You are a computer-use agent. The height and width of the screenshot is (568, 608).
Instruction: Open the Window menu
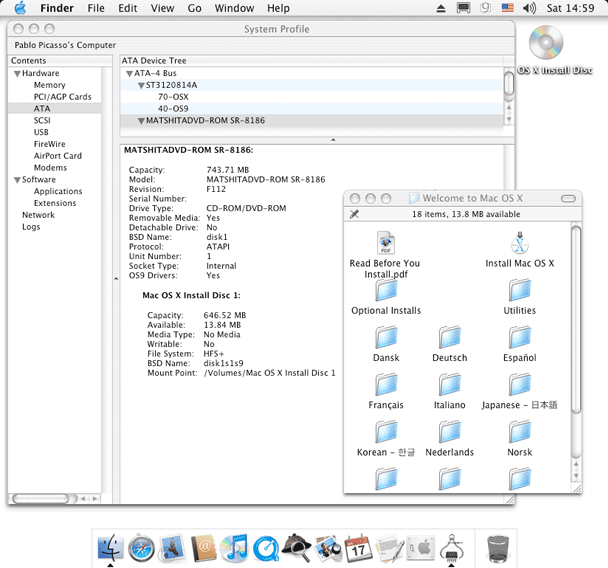pyautogui.click(x=234, y=8)
